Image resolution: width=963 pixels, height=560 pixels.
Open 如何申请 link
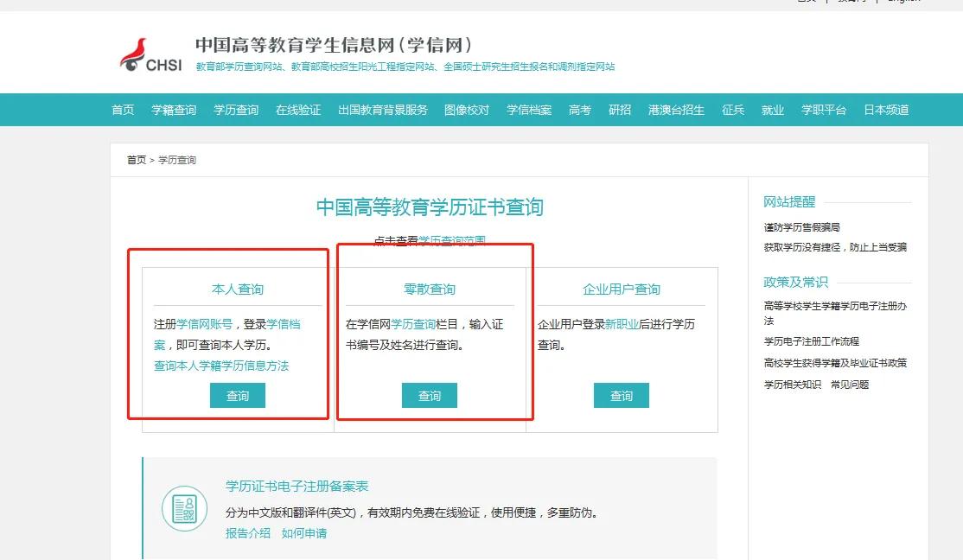(x=304, y=533)
